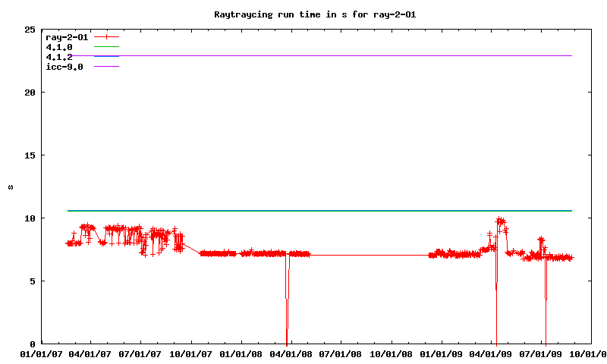607x364 pixels.
Task: Click the x-axis date '07/01/09'
Action: point(542,353)
